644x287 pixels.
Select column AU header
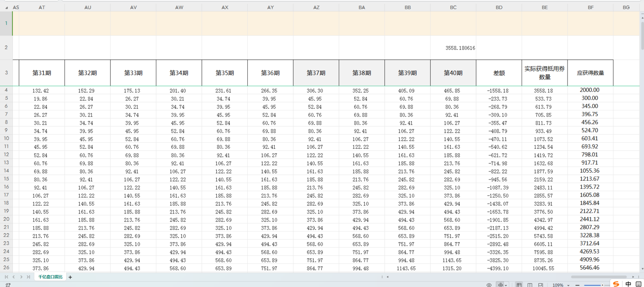88,8
